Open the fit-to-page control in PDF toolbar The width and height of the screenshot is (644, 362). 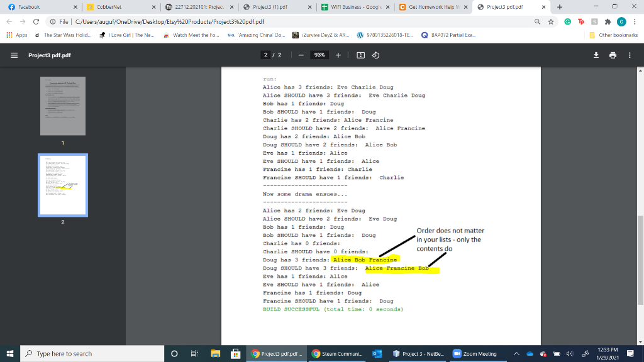pos(360,55)
